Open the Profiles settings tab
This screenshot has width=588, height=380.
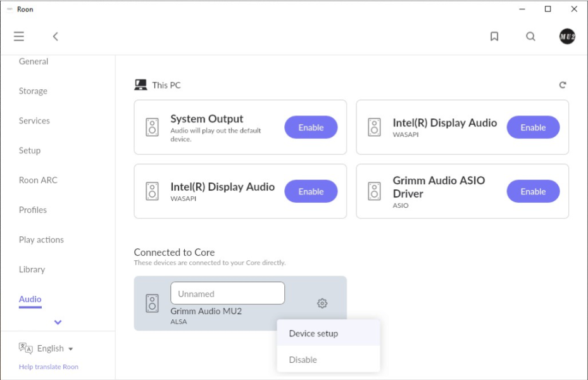[33, 210]
